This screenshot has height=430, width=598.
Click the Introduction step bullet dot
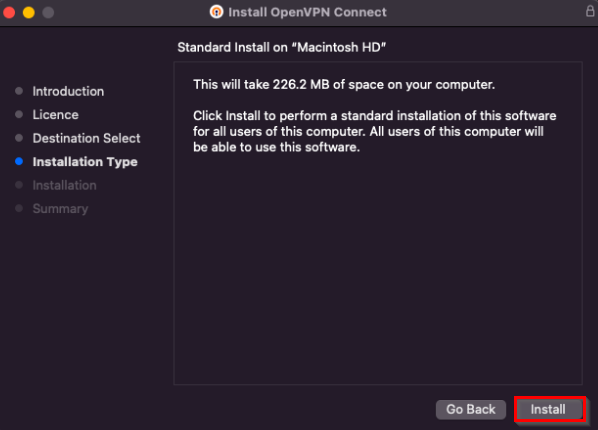tap(19, 91)
